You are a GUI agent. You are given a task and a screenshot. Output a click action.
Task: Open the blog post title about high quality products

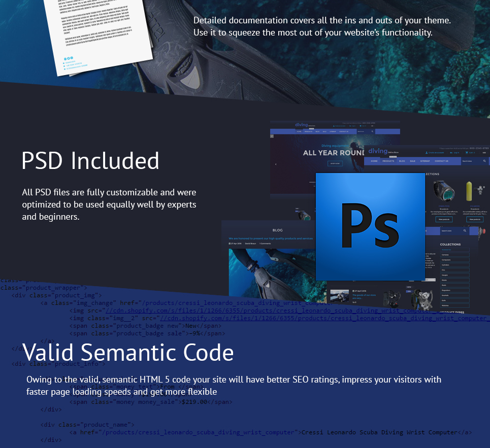tap(271, 238)
